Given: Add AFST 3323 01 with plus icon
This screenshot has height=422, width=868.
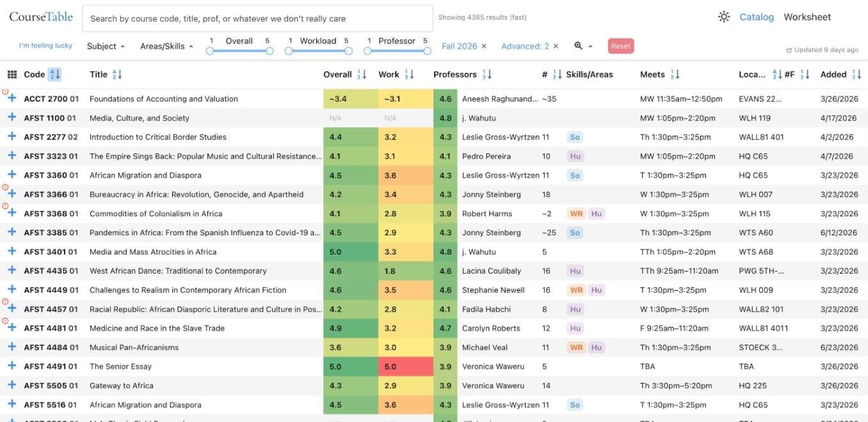Looking at the screenshot, I should pyautogui.click(x=12, y=156).
